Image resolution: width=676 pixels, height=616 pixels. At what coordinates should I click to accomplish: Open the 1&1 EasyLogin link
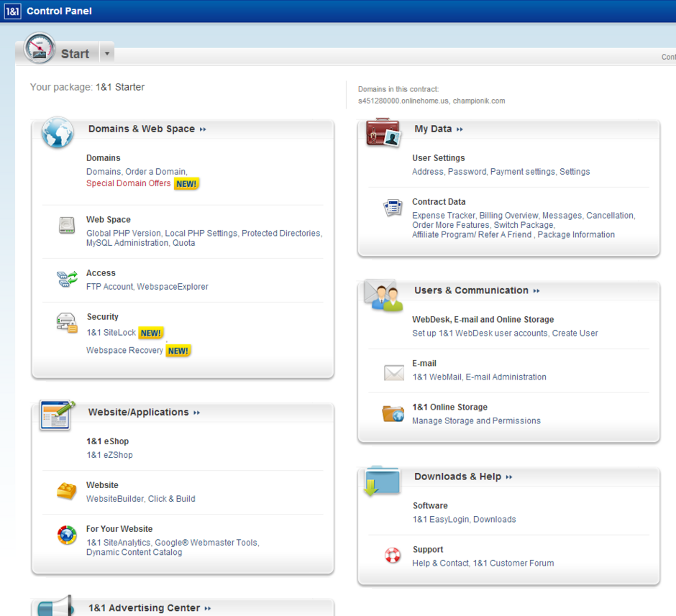[x=441, y=519]
